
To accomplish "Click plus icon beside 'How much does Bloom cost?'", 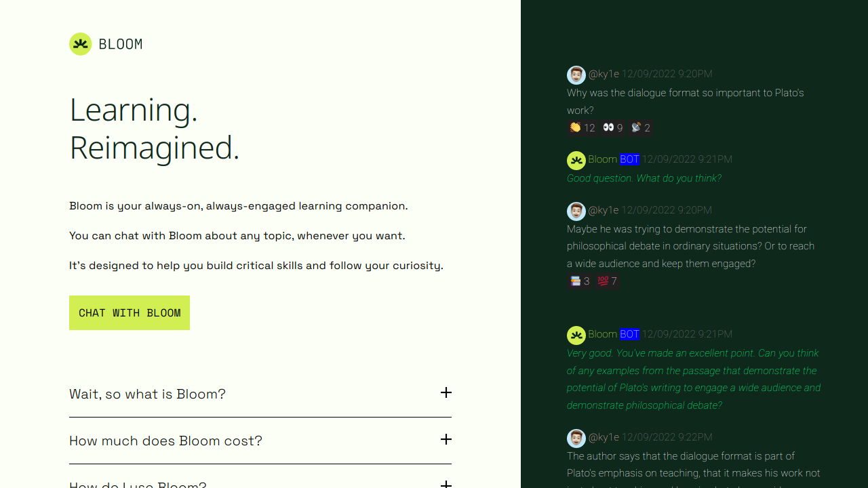I will tap(446, 440).
